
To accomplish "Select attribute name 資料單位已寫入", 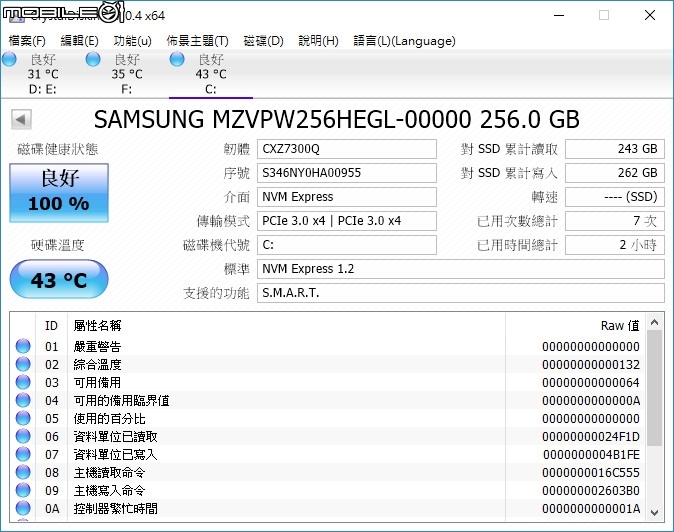I will point(116,455).
